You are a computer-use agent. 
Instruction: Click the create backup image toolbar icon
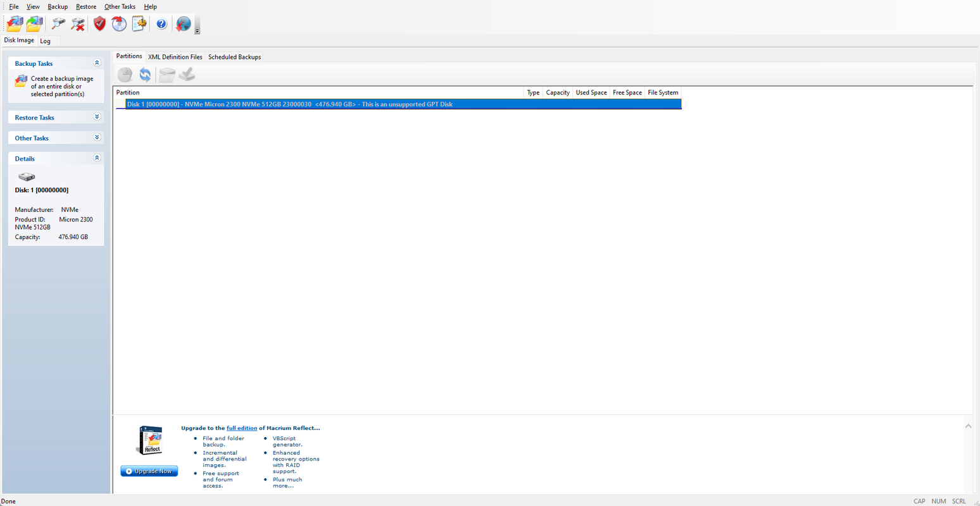click(x=15, y=24)
